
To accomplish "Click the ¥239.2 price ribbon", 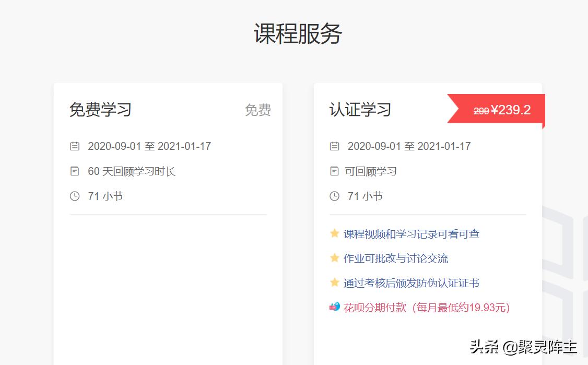I will point(503,110).
